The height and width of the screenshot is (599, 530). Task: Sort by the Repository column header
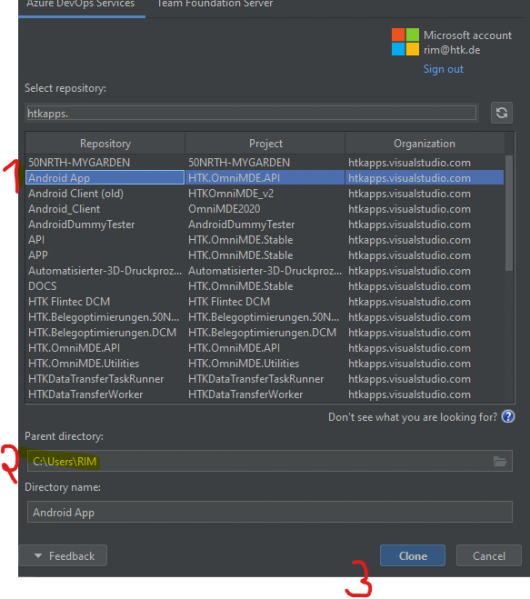105,143
